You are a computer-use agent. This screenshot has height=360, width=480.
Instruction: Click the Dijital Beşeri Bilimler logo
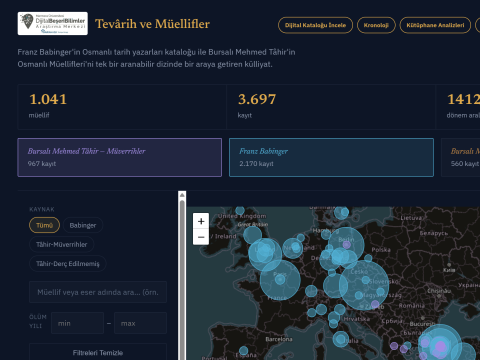coord(53,23)
